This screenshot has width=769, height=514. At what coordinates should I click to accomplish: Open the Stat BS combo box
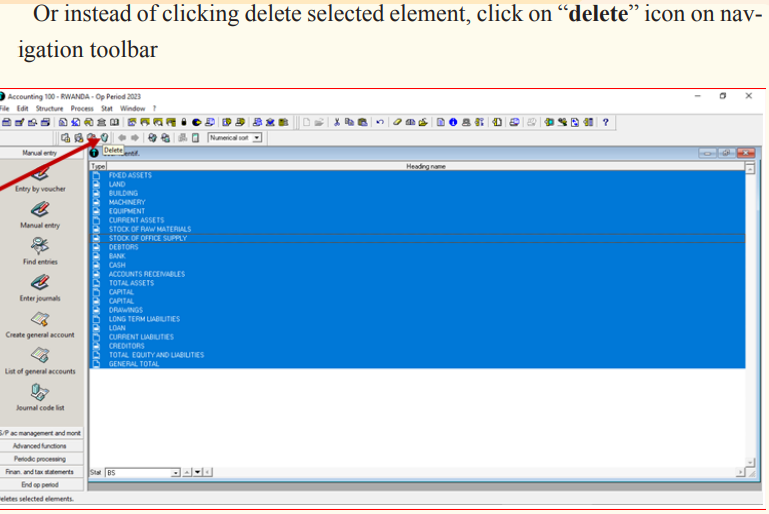(x=143, y=472)
